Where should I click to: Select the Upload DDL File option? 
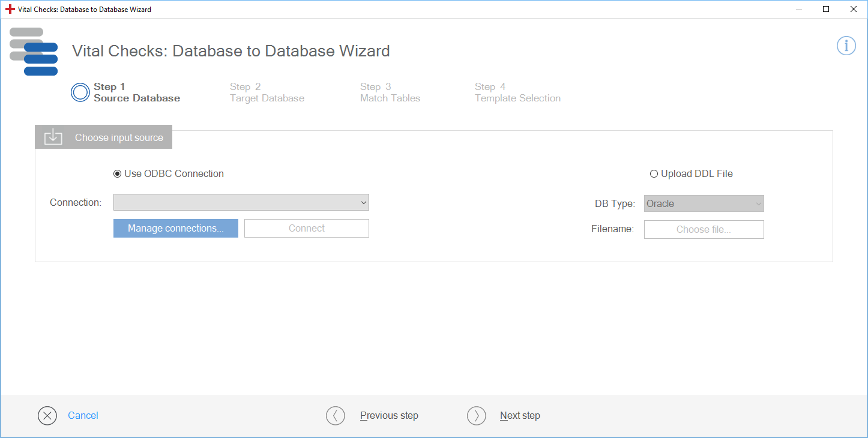(654, 174)
